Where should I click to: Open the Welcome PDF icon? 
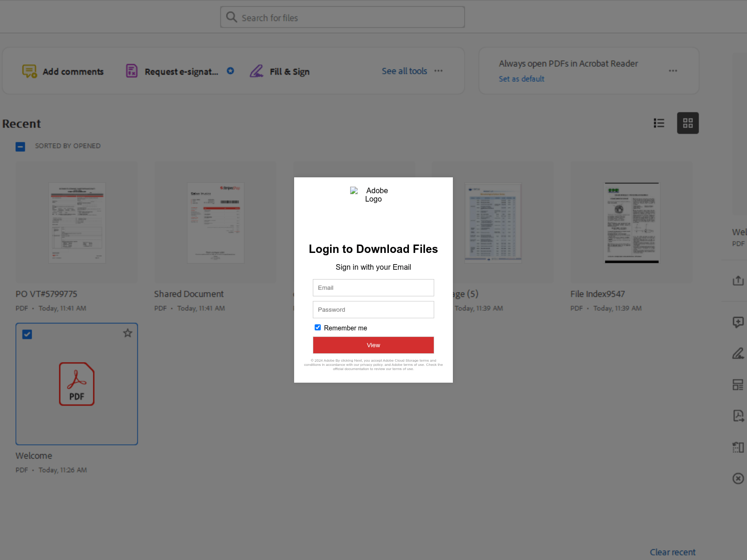[77, 384]
